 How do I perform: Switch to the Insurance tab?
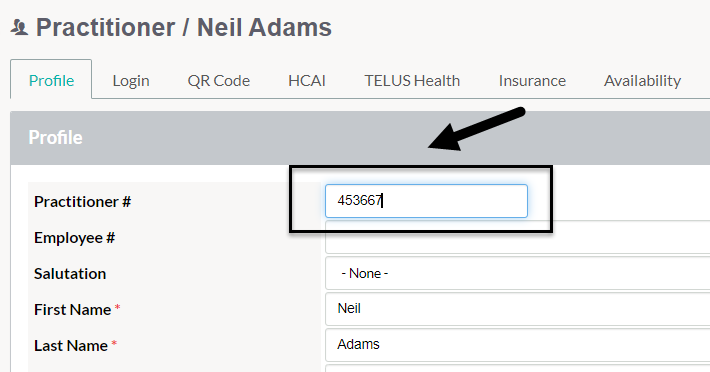(x=532, y=81)
